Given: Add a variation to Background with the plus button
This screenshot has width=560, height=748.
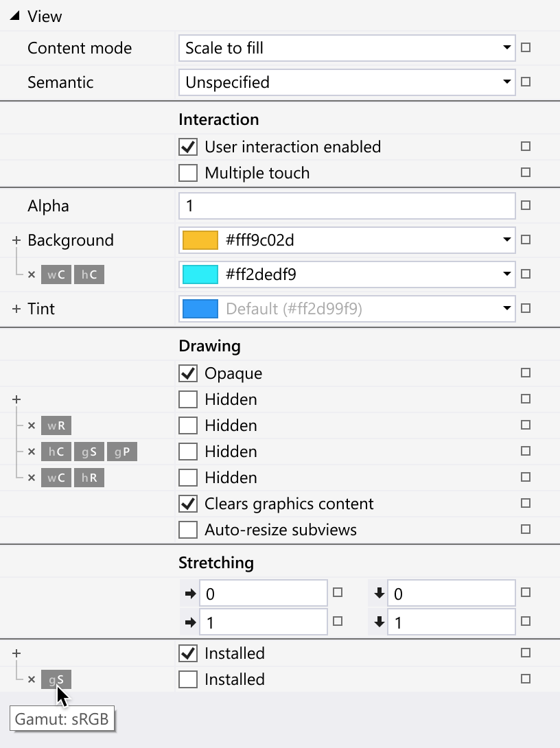Looking at the screenshot, I should click(x=15, y=240).
